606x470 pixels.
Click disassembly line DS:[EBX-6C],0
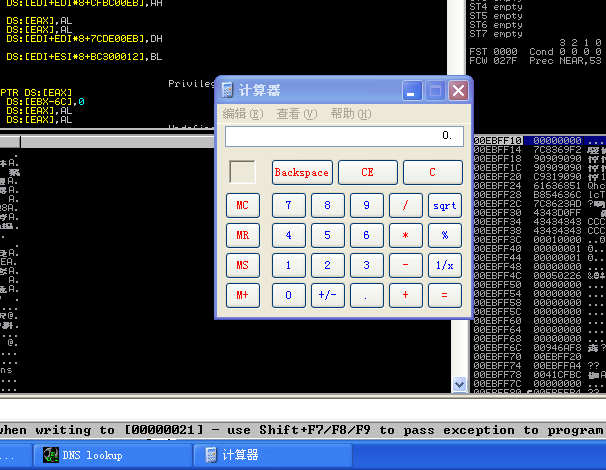pos(45,102)
